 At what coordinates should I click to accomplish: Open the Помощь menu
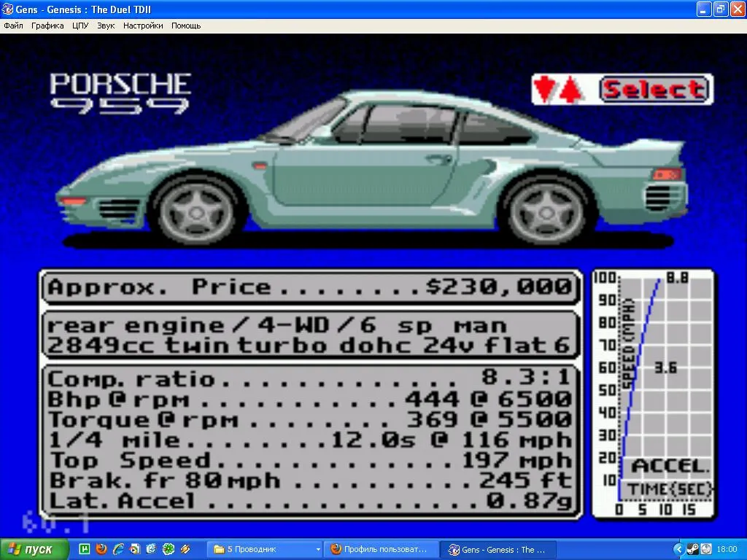click(x=186, y=26)
